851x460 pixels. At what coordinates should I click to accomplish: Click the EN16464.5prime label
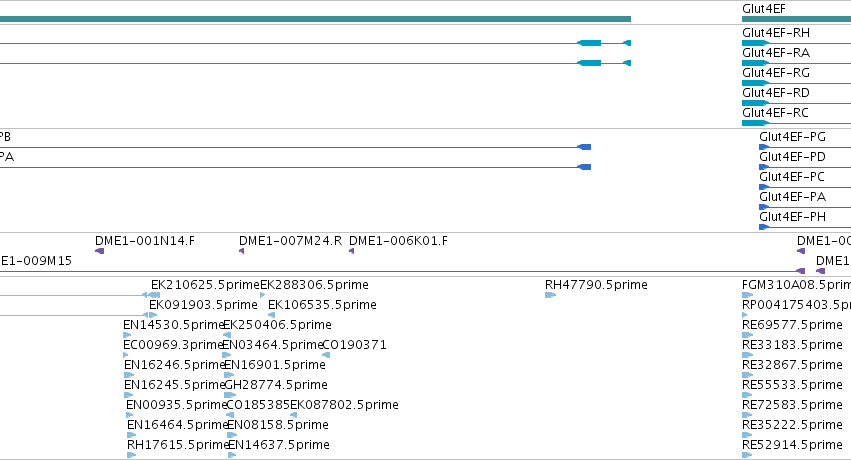pos(177,425)
